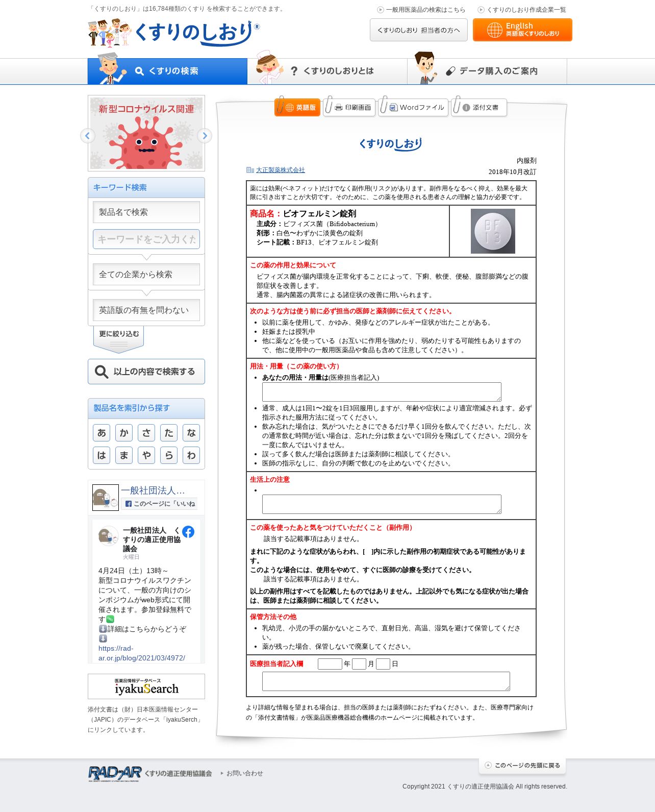Image resolution: width=655 pixels, height=812 pixels.
Task: Click the Facebook logo icon in post
Action: point(188,532)
